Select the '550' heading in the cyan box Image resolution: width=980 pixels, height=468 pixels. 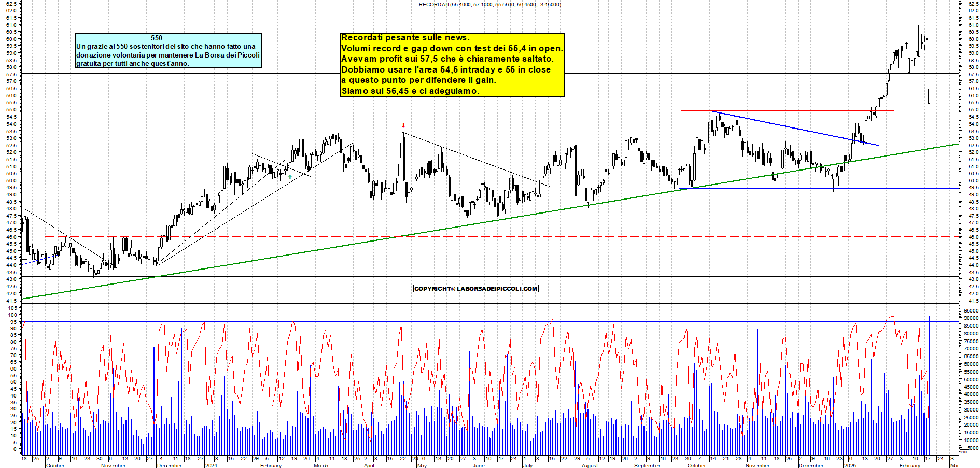(x=157, y=38)
